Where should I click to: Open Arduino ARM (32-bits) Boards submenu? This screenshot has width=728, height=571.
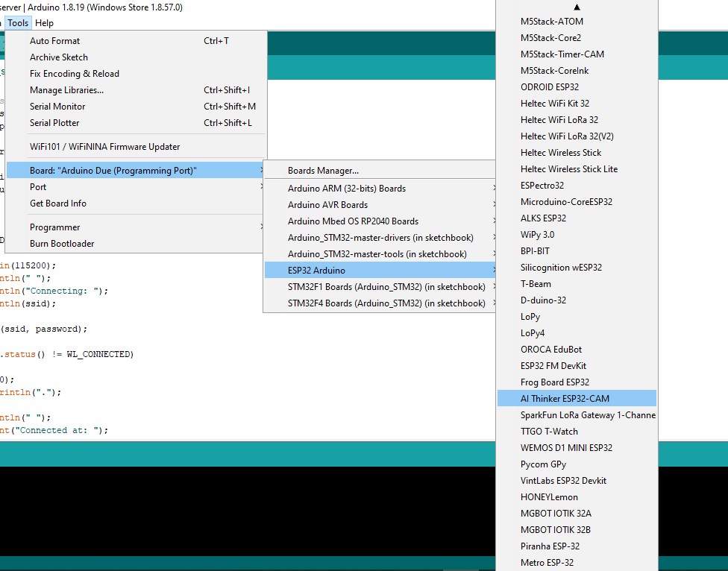(380, 189)
